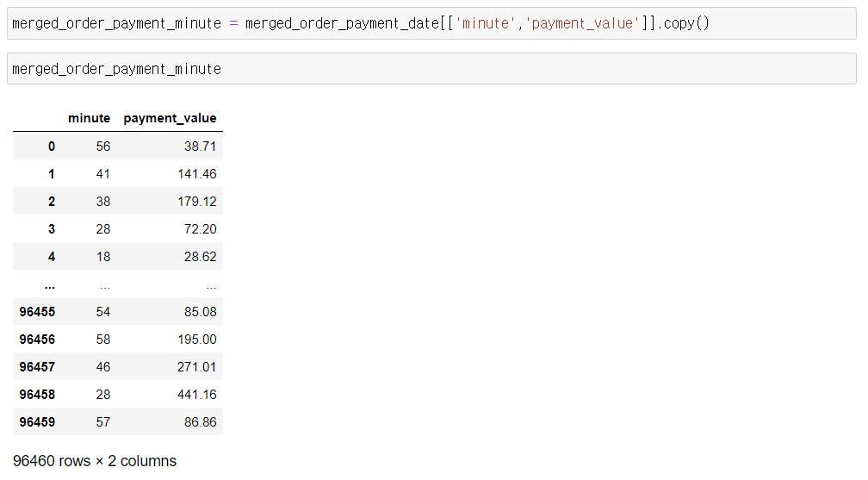Click the 'minute' string in first code cell
This screenshot has width=868, height=480.
485,23
